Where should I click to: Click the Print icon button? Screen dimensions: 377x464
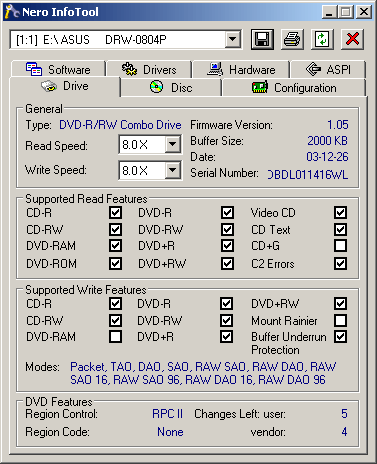[292, 39]
